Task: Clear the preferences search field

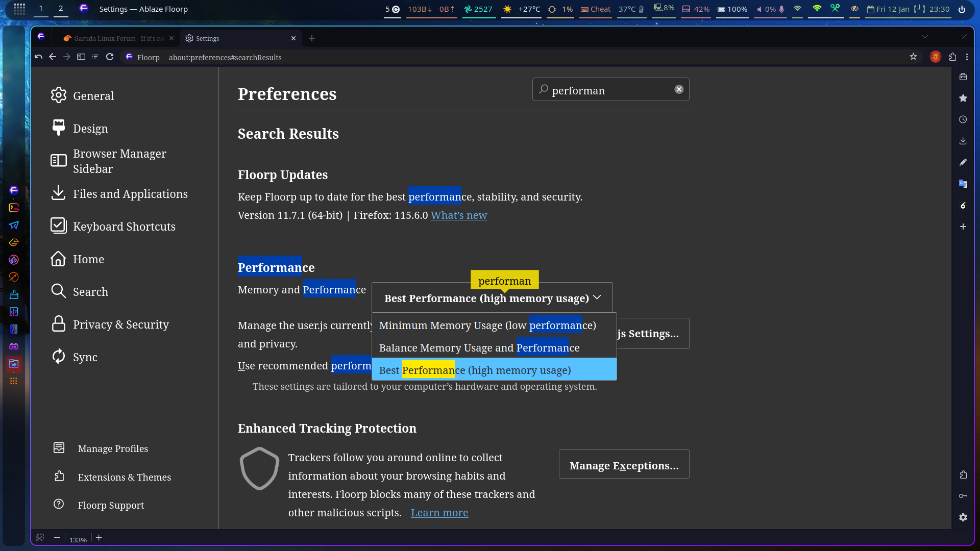Action: [679, 89]
